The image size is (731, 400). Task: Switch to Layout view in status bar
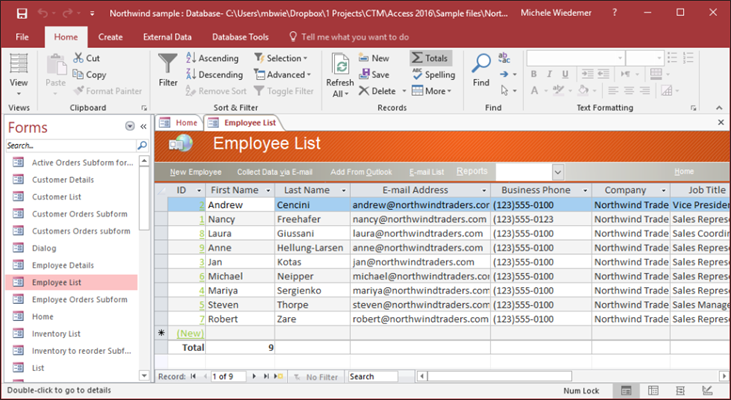pos(680,390)
